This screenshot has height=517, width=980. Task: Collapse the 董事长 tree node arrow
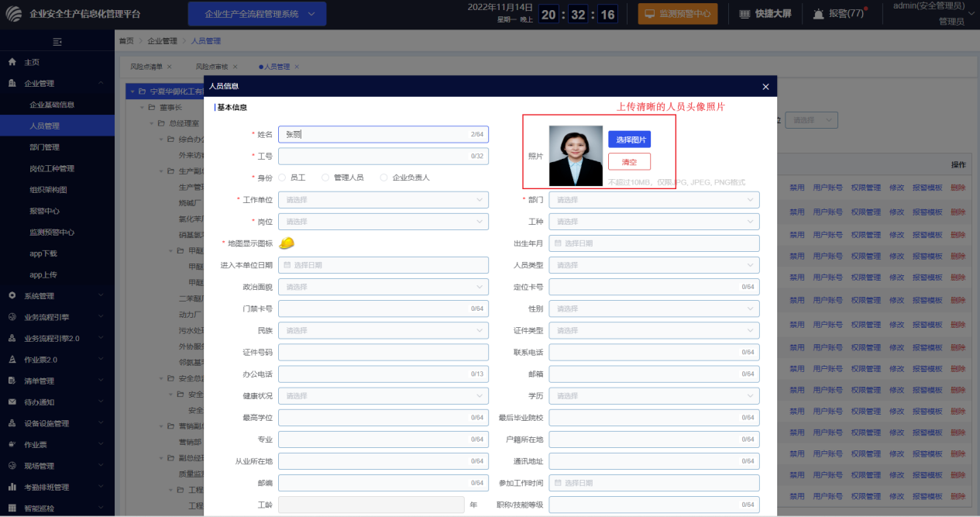pyautogui.click(x=142, y=107)
